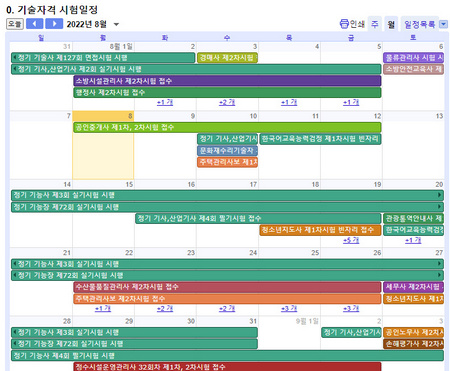Open event 소방안전교육사 on August 6
450x371 pixels.
(413, 69)
